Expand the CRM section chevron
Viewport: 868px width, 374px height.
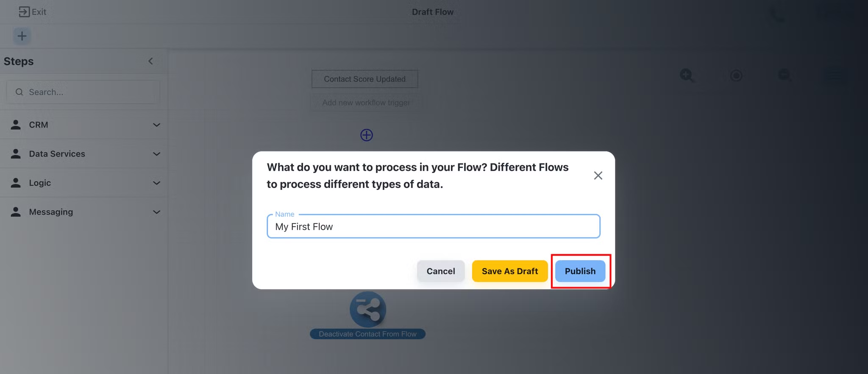(x=156, y=125)
